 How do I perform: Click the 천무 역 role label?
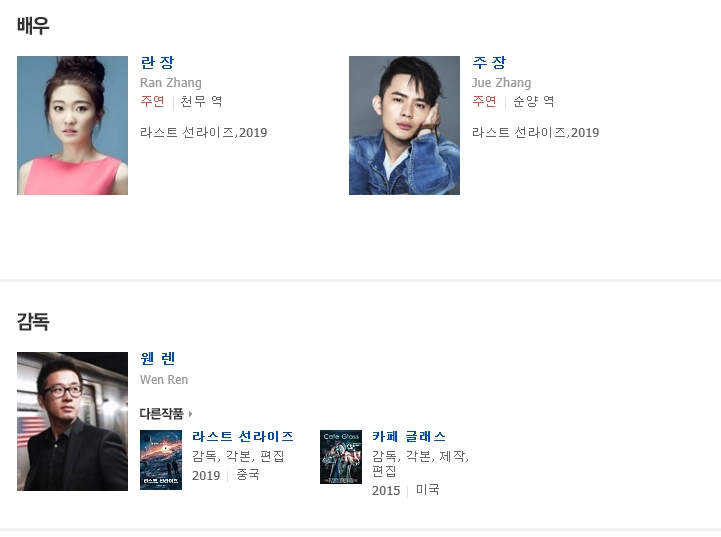(201, 101)
